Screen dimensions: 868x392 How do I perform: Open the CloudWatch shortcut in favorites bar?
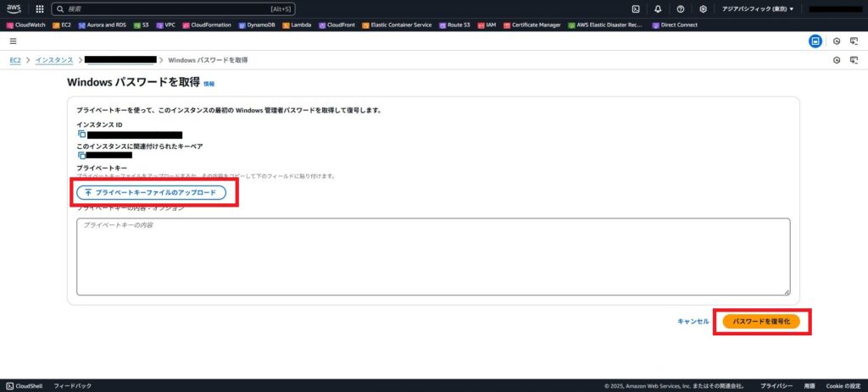pos(25,25)
